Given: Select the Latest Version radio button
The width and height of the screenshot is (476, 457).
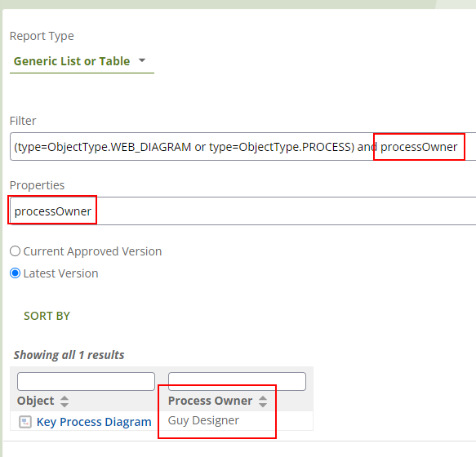Looking at the screenshot, I should (16, 273).
